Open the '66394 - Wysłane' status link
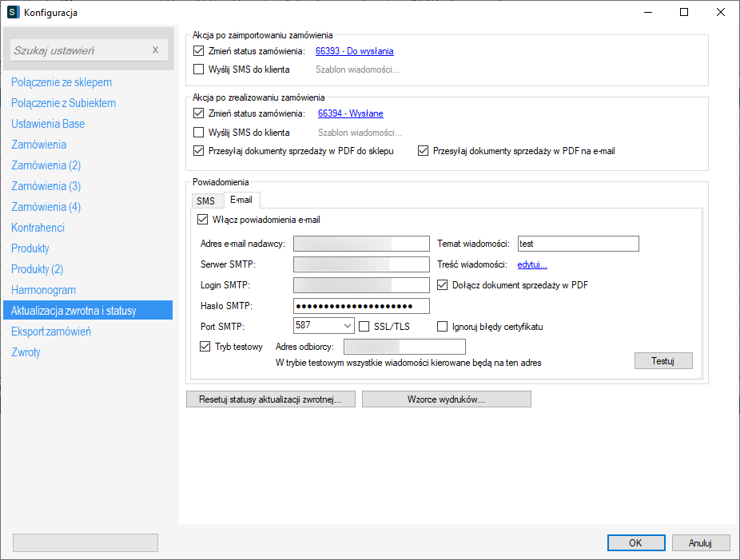Screen dimensions: 740x560 pyautogui.click(x=350, y=113)
